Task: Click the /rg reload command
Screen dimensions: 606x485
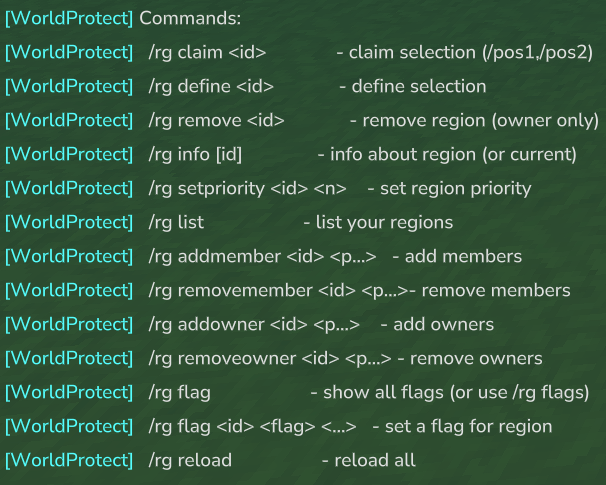Action: tap(190, 460)
